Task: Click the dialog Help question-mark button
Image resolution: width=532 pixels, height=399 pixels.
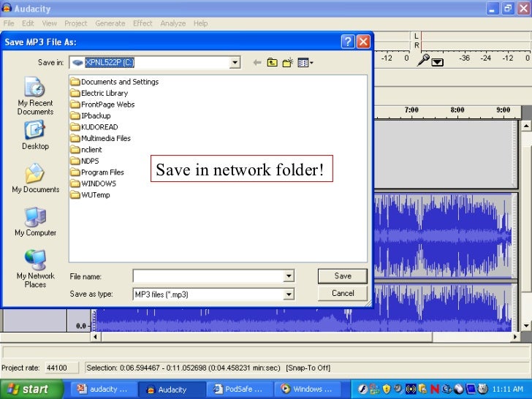Action: 348,42
